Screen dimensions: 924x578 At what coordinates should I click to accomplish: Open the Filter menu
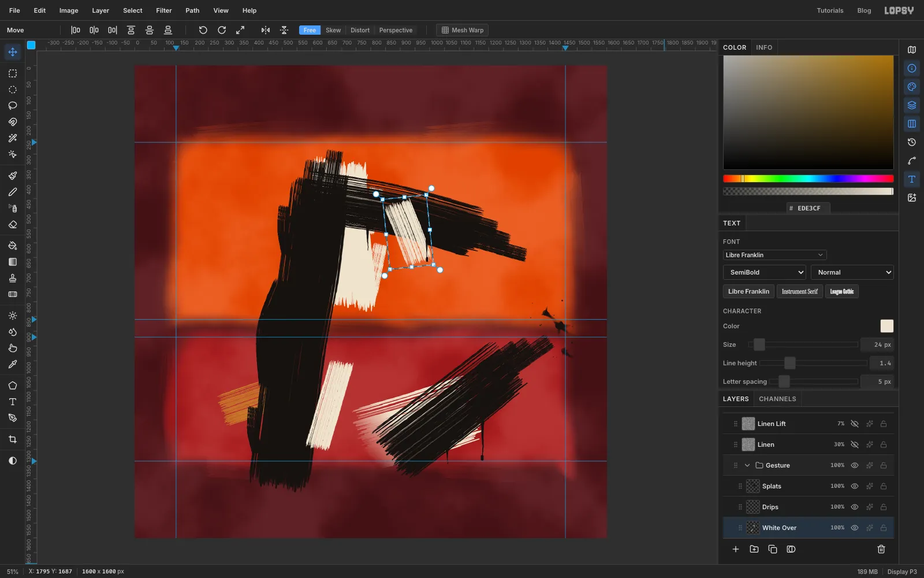164,10
